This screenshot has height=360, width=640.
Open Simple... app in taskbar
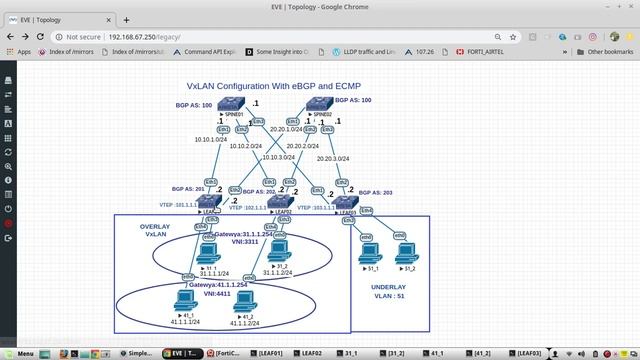pos(136,353)
